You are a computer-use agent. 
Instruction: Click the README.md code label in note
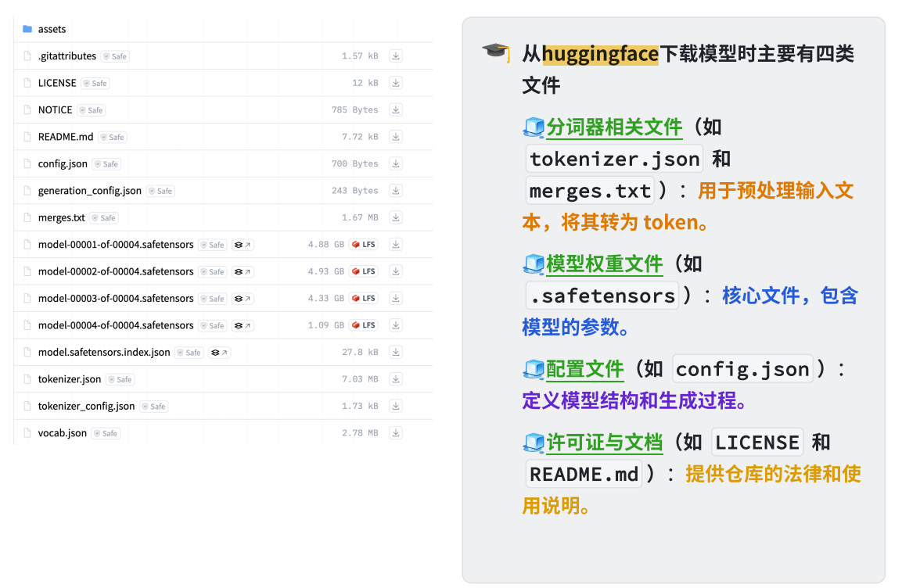coord(584,474)
